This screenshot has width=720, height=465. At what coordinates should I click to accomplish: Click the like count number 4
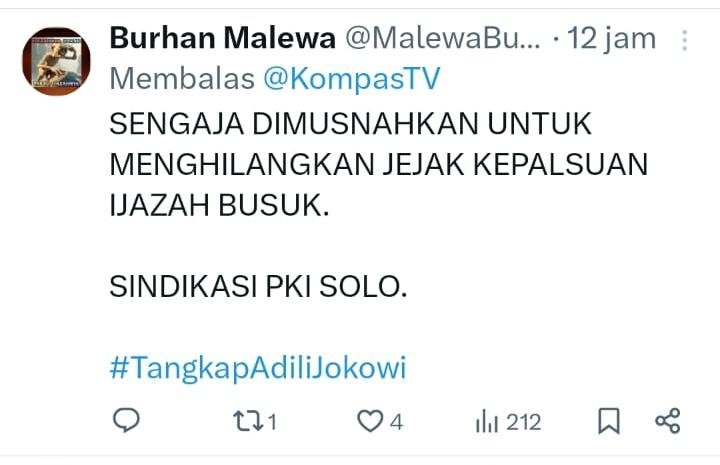pos(396,422)
